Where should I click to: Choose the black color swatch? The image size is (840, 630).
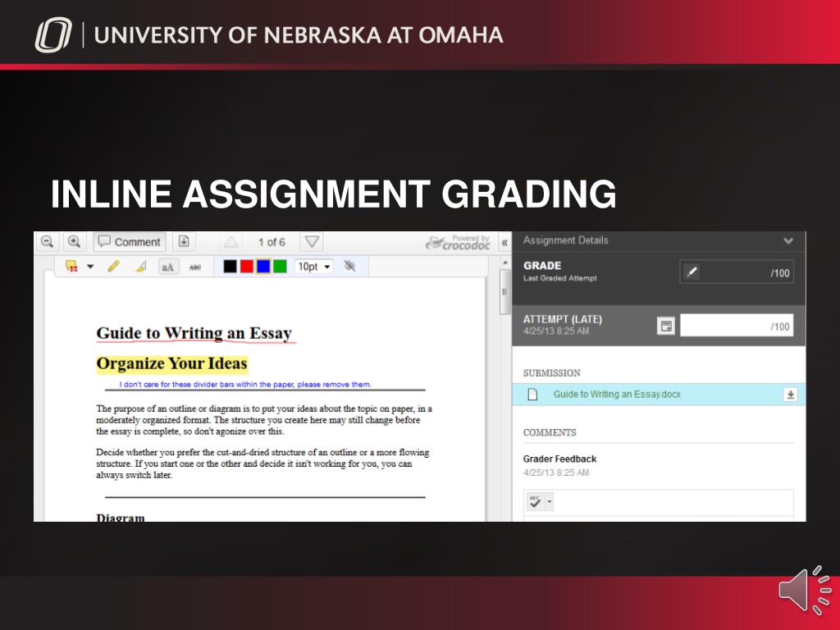point(230,267)
